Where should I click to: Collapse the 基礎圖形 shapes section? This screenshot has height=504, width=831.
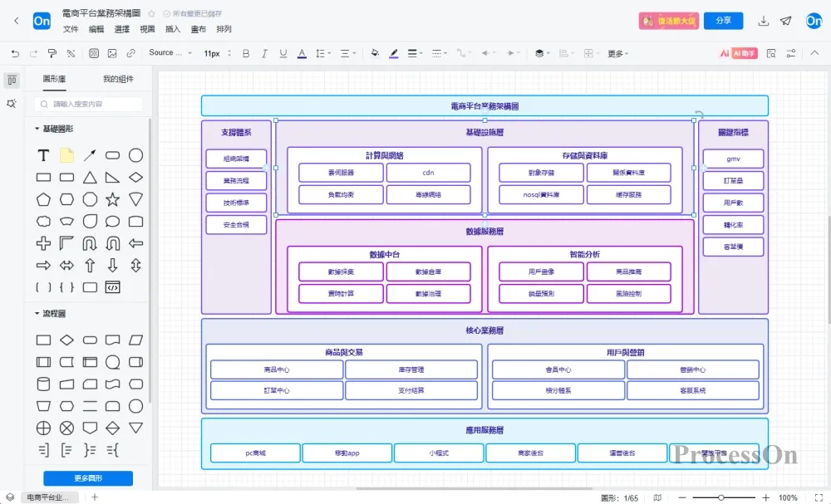37,129
